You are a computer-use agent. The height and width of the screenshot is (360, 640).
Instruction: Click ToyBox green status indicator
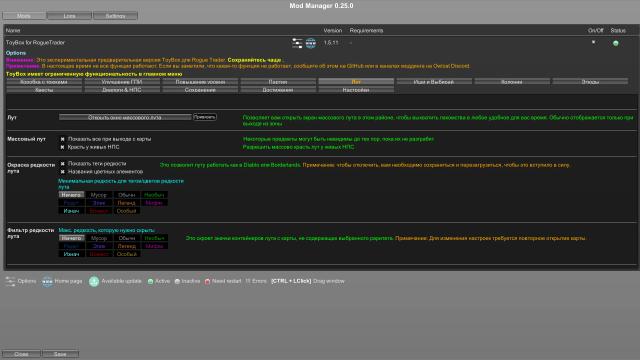point(616,43)
